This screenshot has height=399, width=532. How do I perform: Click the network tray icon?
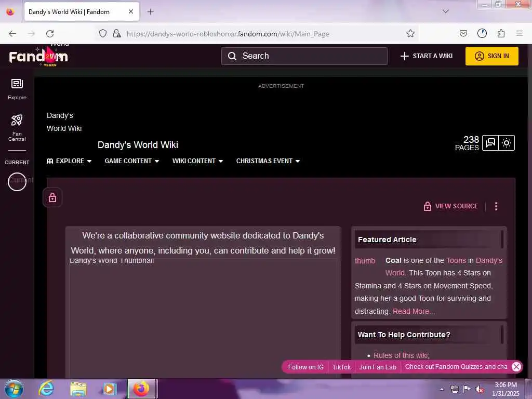pos(454,389)
